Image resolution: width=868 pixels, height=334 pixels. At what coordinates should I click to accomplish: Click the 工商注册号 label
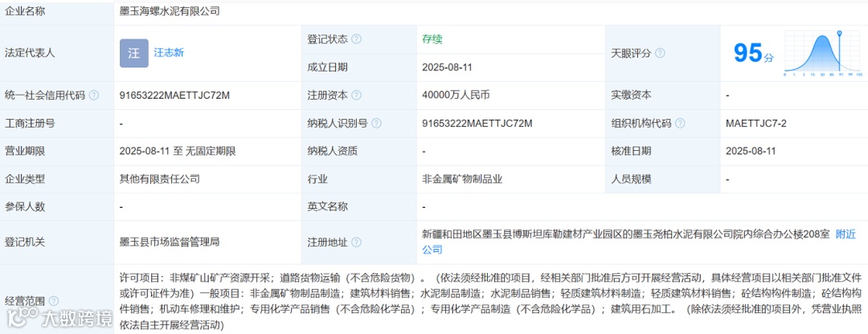click(x=30, y=124)
